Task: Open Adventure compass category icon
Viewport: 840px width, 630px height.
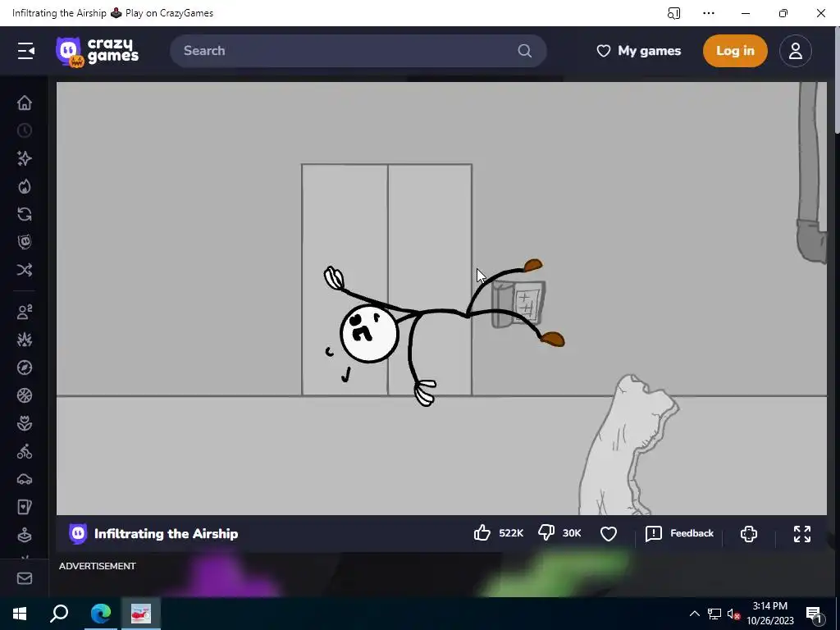Action: tap(24, 367)
